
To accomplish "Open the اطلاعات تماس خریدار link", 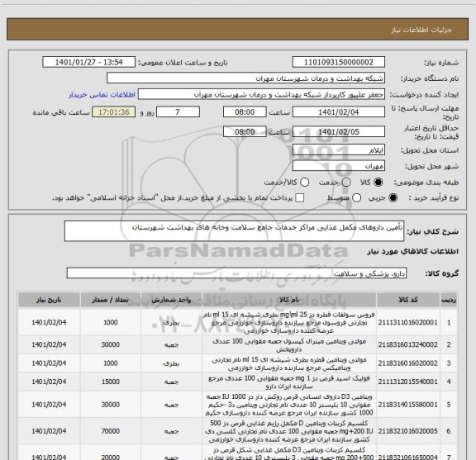I will point(102,95).
